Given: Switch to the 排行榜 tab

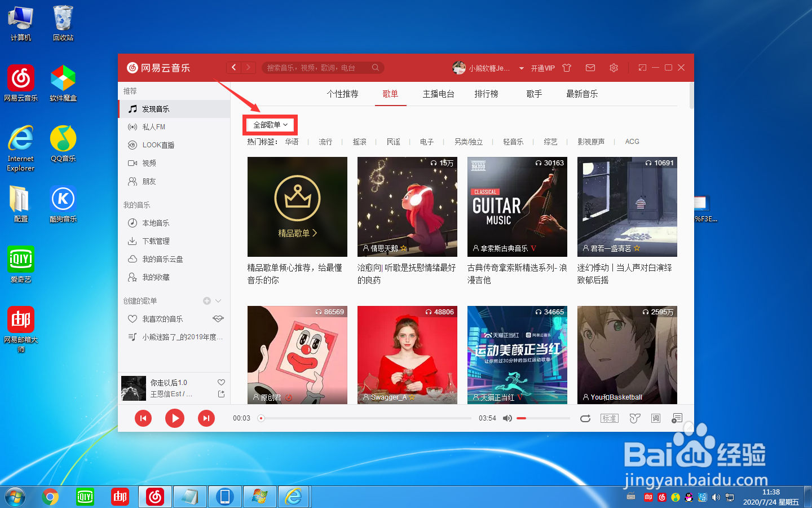Looking at the screenshot, I should pyautogui.click(x=487, y=94).
